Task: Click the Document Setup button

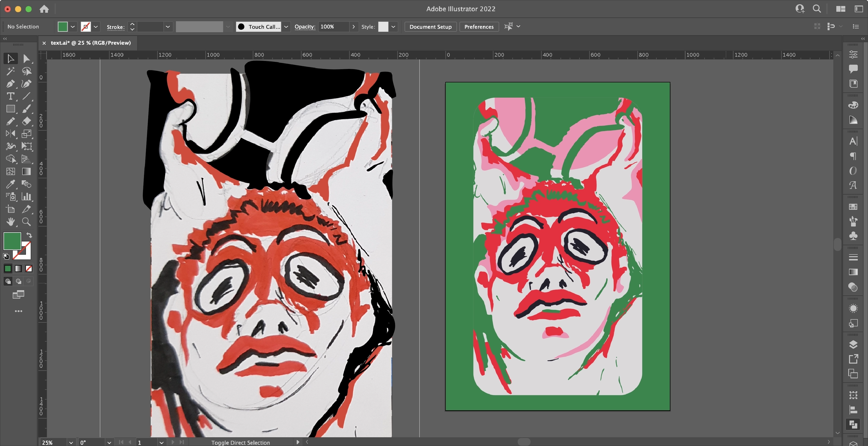Action: point(430,27)
